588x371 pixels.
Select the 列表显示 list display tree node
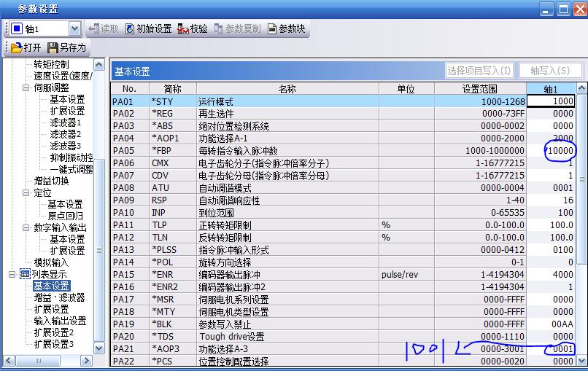click(x=50, y=274)
